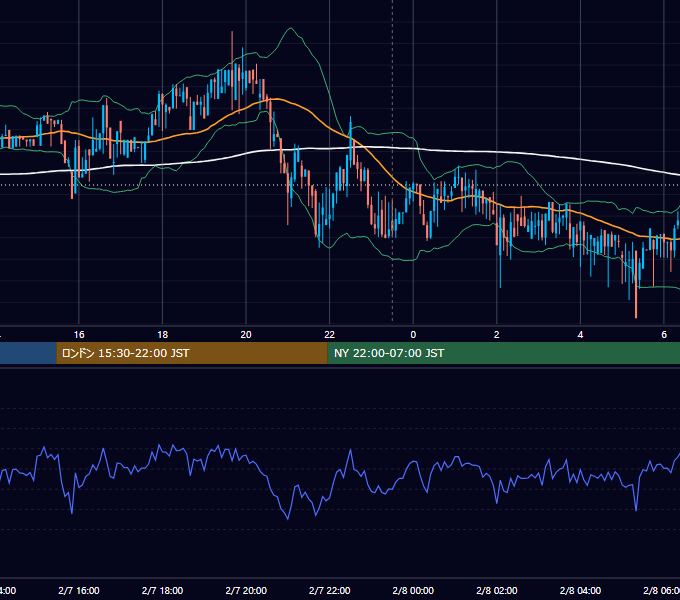Click hour label 16 on price chart axis
Image resolution: width=680 pixels, height=600 pixels.
point(79,335)
